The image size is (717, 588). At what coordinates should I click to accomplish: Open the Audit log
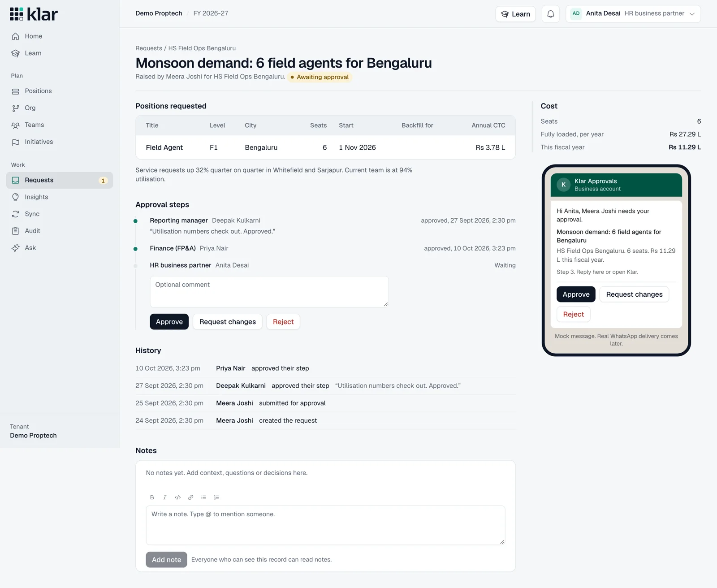coord(59,231)
